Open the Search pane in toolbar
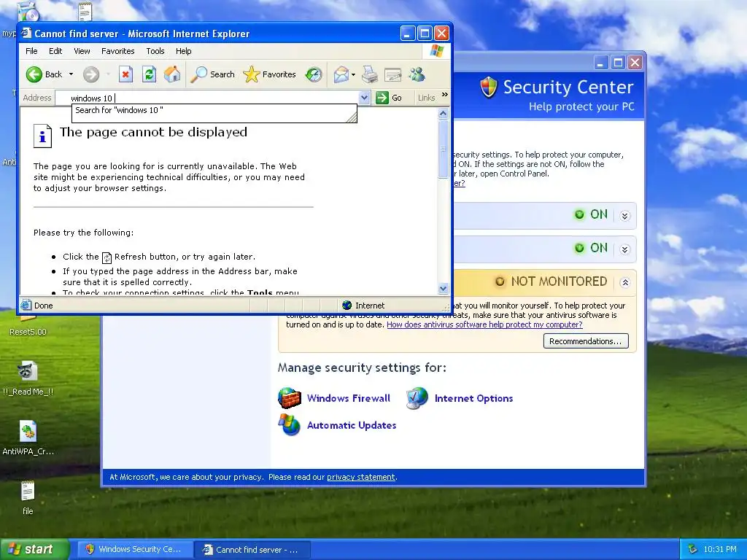The width and height of the screenshot is (747, 560). click(x=213, y=74)
